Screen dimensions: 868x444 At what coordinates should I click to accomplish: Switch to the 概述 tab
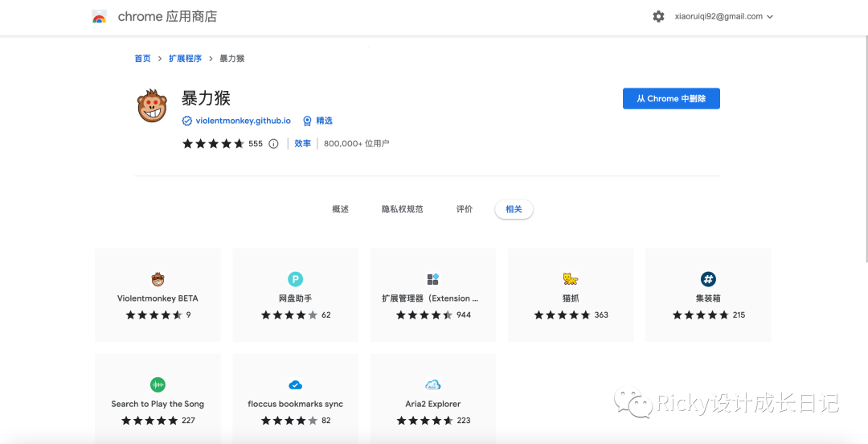[x=341, y=209]
